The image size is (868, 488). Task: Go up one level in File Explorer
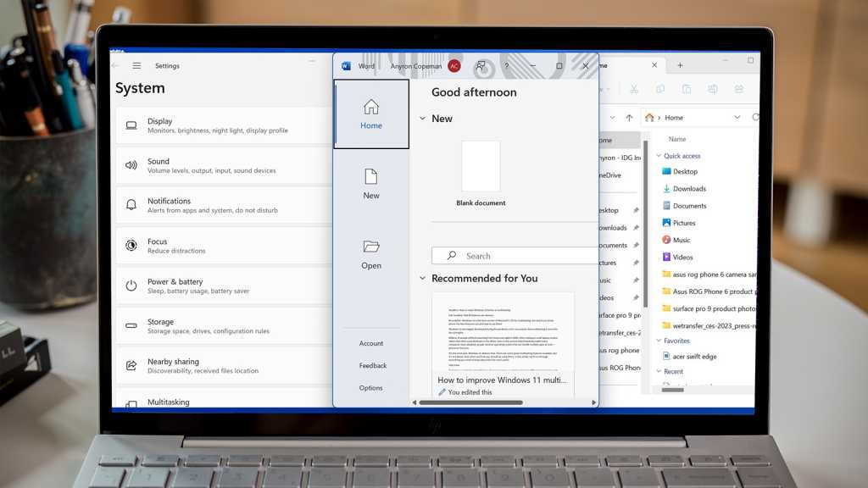[x=630, y=118]
